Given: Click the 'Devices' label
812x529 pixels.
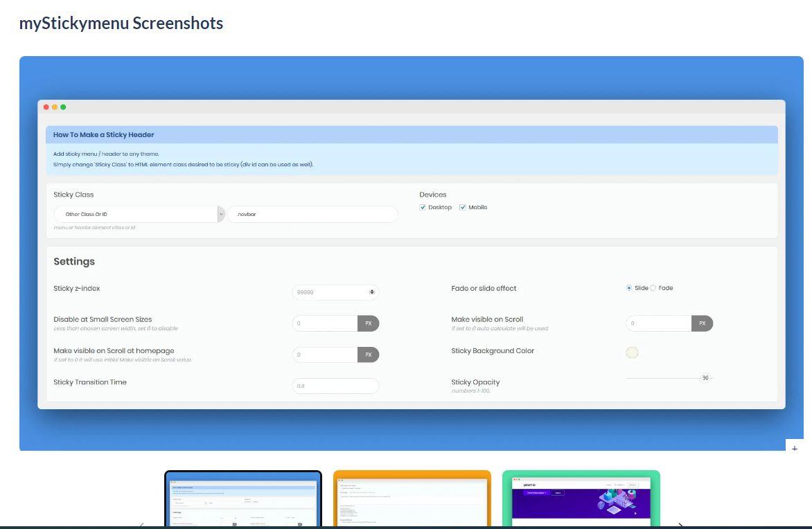Looking at the screenshot, I should [x=433, y=195].
